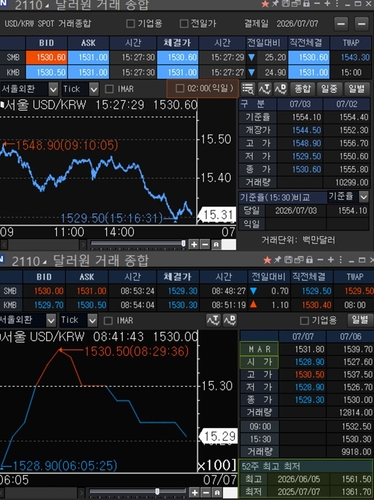Expand the 기준율 dropdown next to 기준율(15:30)비교

click(363, 197)
